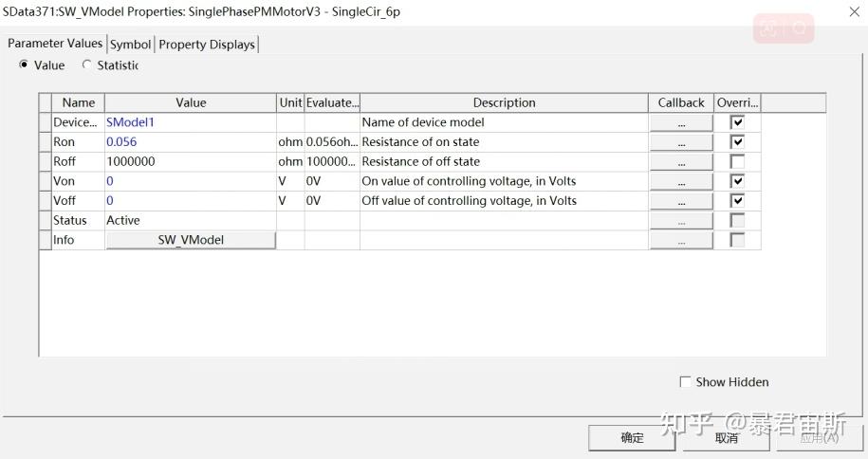868x459 pixels.
Task: Cancel the dialog with 取消
Action: [x=727, y=438]
